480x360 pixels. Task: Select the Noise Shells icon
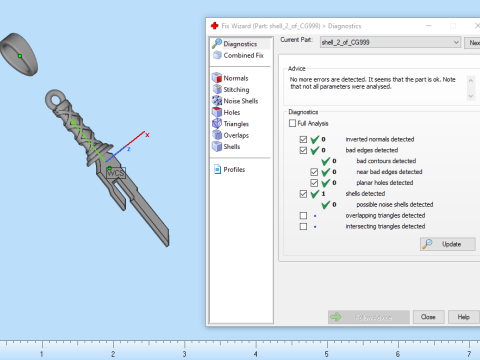pos(217,101)
